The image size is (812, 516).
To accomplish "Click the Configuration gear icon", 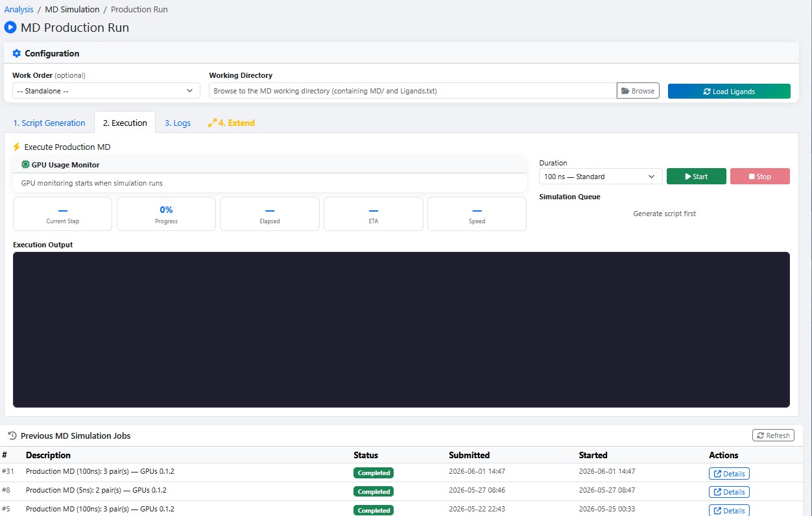I will tap(17, 53).
